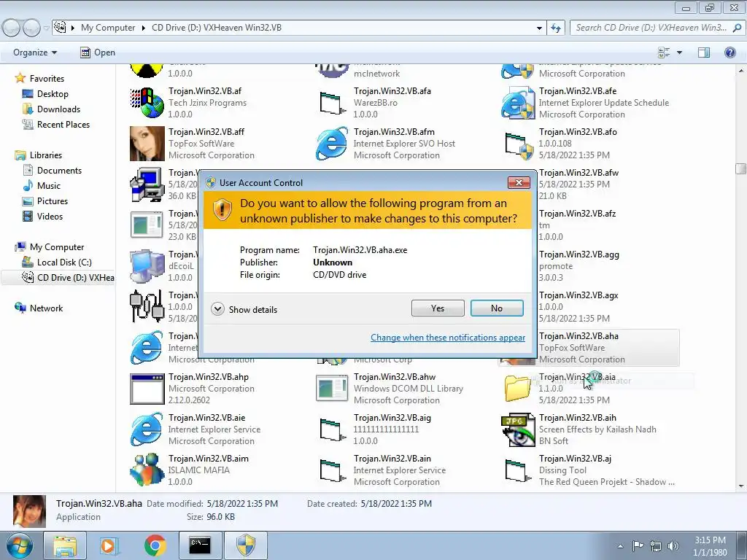Viewport: 747px width, 560px height.
Task: Open Windows Explorer from the taskbar
Action: coord(65,545)
